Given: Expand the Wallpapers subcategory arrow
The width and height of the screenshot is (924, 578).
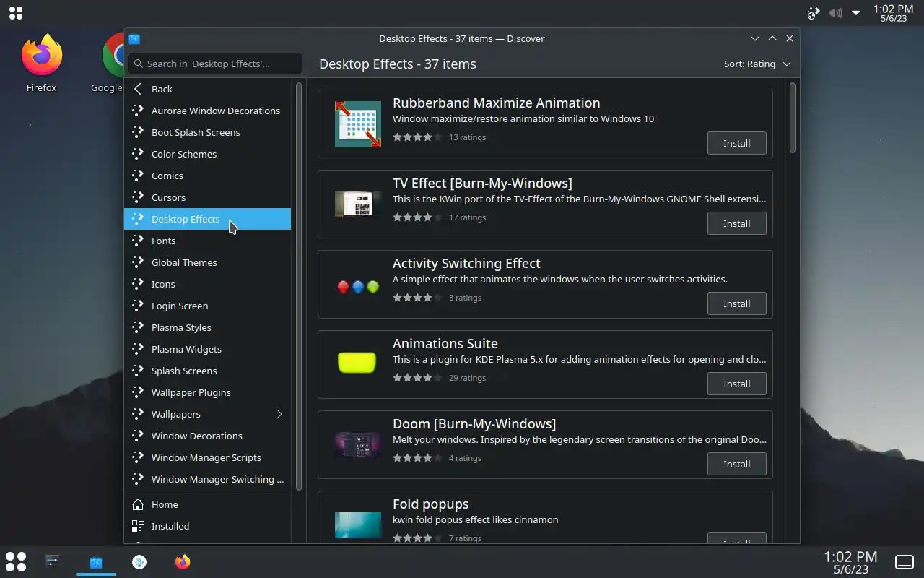Looking at the screenshot, I should coord(279,414).
